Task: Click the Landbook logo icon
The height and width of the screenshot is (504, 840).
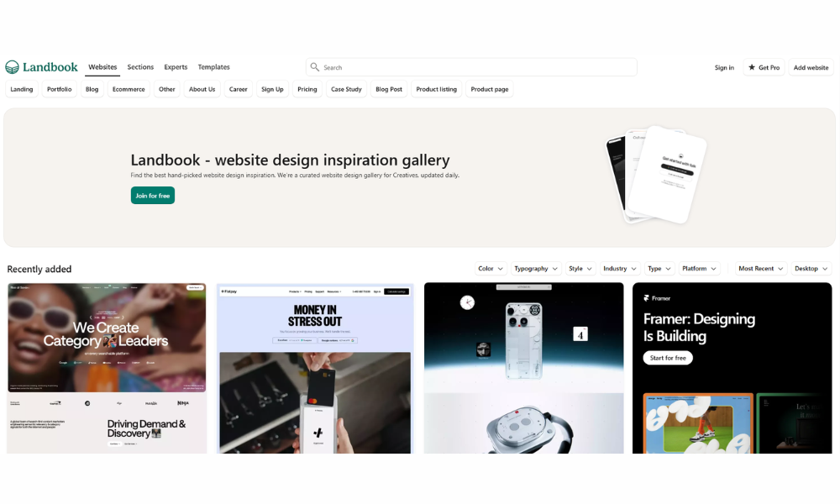Action: tap(13, 67)
